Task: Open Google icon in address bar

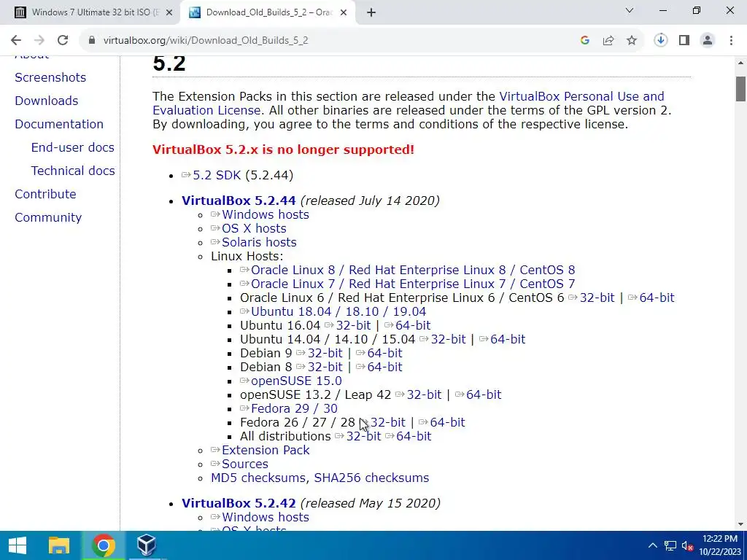Action: point(585,41)
